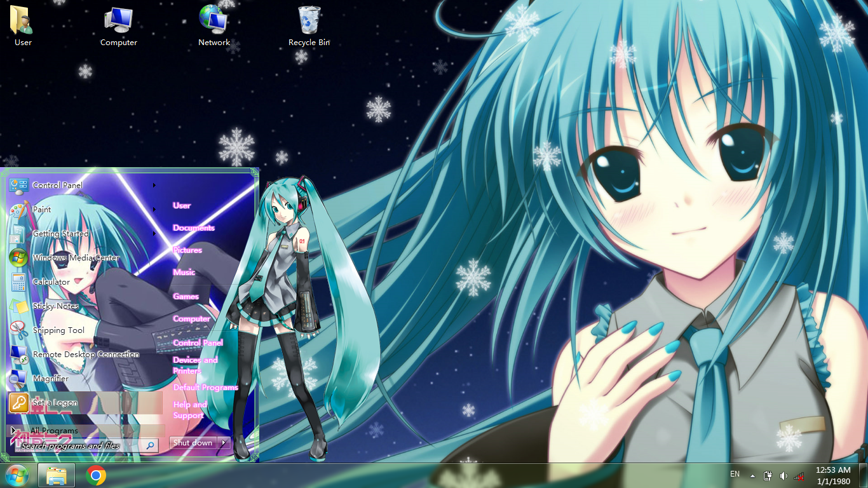Open Games from the Start menu
This screenshot has height=488, width=868.
(x=186, y=296)
